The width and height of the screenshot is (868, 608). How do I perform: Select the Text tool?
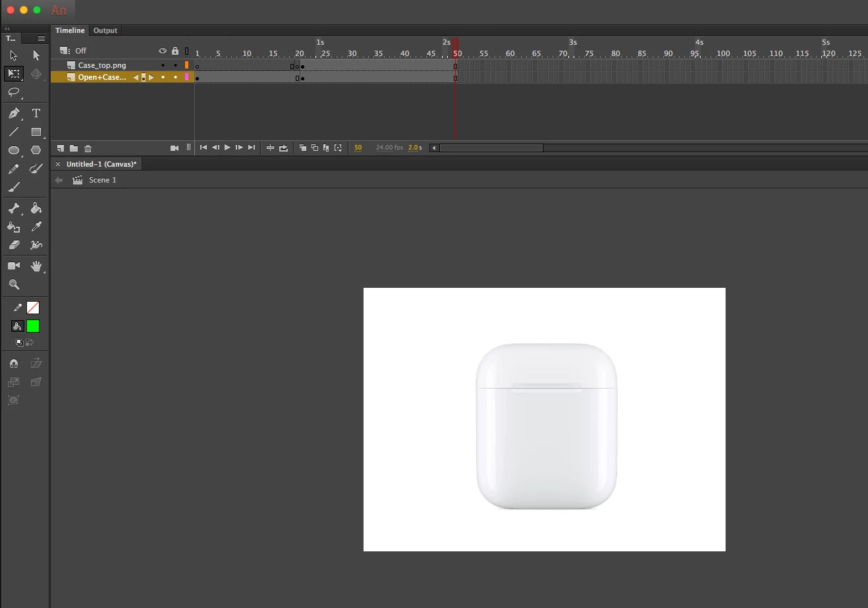tap(36, 113)
